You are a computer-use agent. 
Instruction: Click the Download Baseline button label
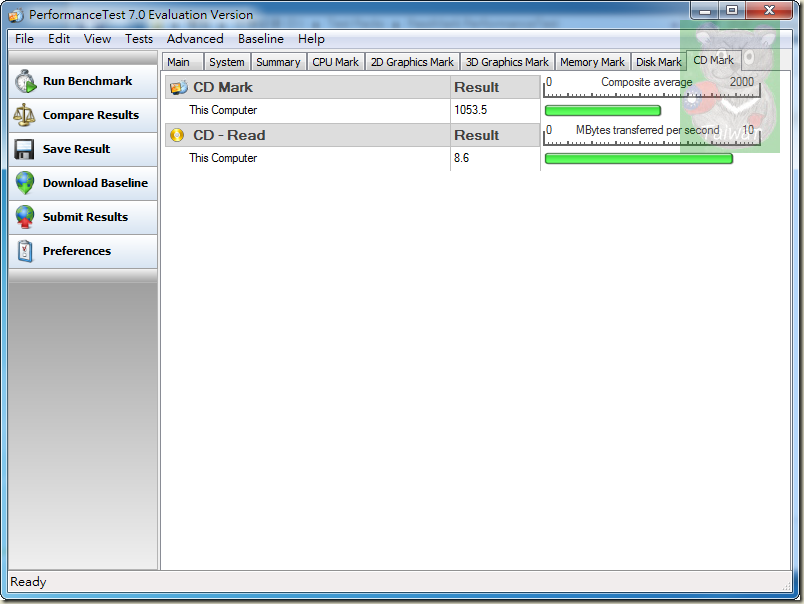[95, 183]
